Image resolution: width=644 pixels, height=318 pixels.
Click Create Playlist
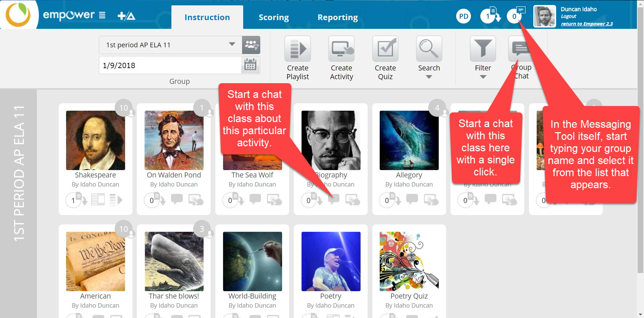tap(298, 58)
